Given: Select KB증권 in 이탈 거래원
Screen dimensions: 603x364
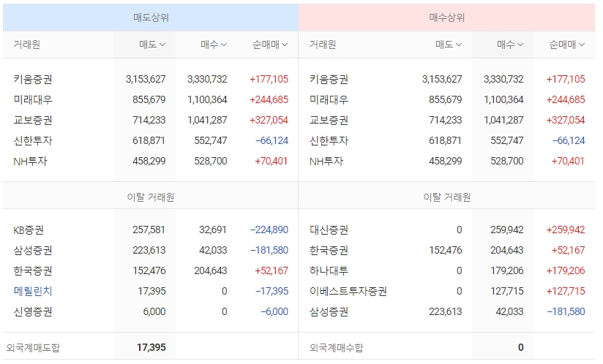Looking at the screenshot, I should [29, 230].
